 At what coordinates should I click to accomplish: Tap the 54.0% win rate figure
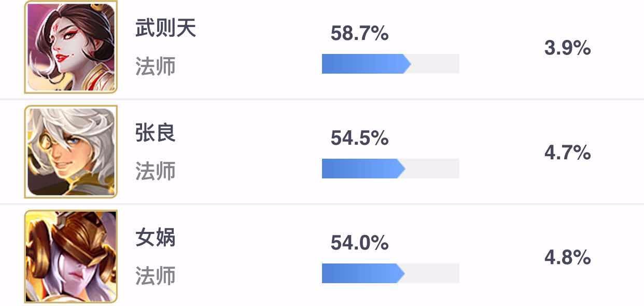[359, 243]
